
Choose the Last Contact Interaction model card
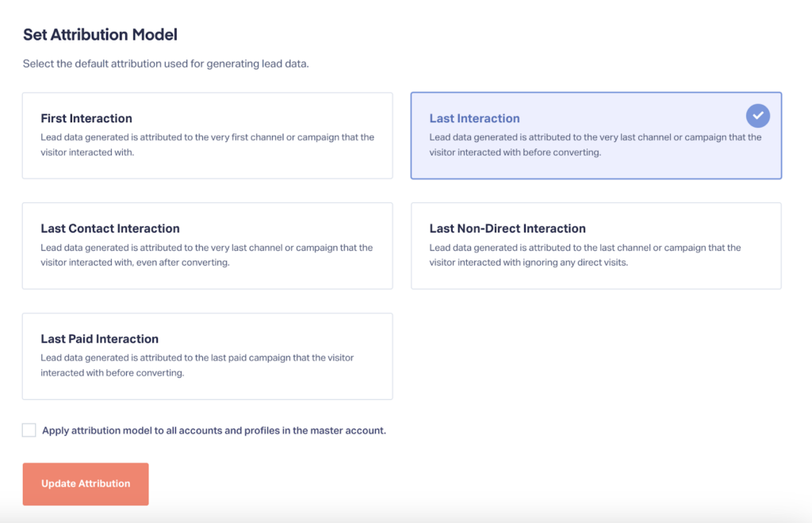[x=207, y=246]
